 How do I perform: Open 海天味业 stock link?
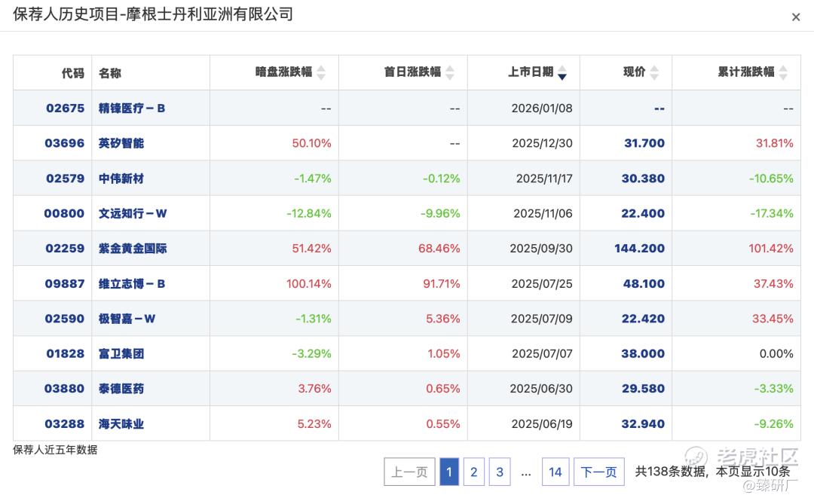[121, 424]
